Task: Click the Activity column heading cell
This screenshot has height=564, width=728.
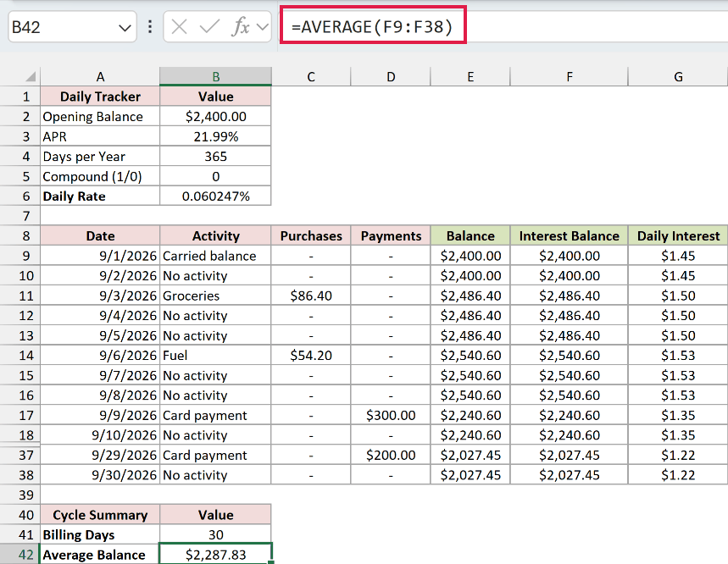Action: tap(216, 235)
